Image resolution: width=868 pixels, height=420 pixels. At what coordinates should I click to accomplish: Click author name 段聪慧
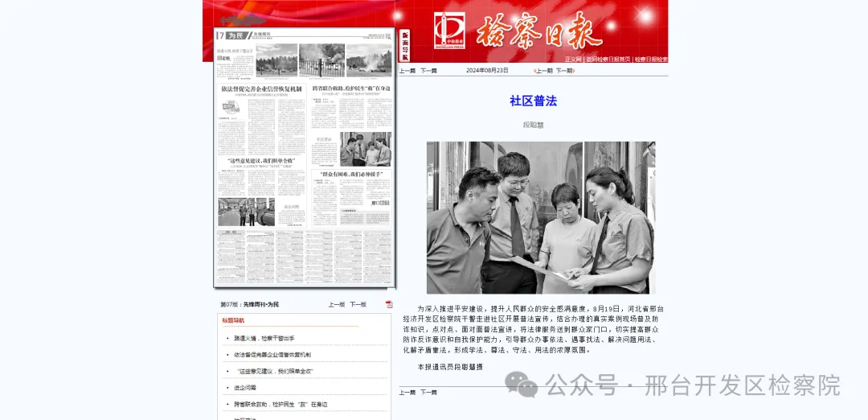(533, 125)
